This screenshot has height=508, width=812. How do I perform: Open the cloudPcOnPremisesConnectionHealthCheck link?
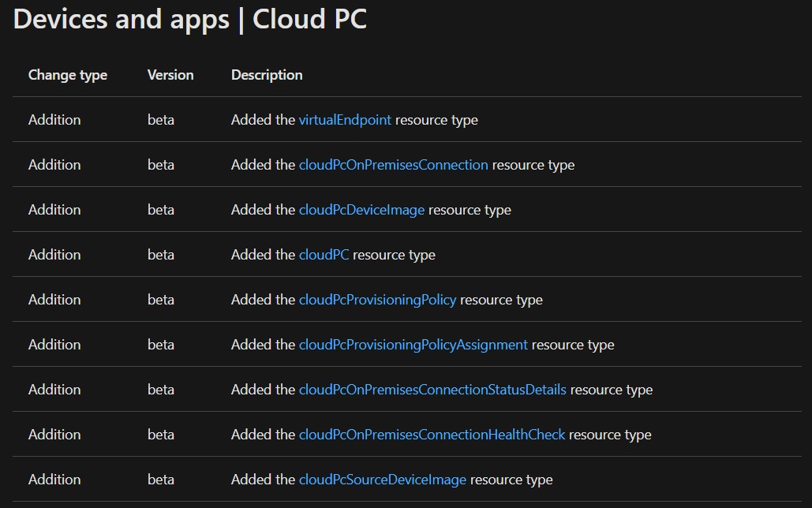tap(432, 434)
